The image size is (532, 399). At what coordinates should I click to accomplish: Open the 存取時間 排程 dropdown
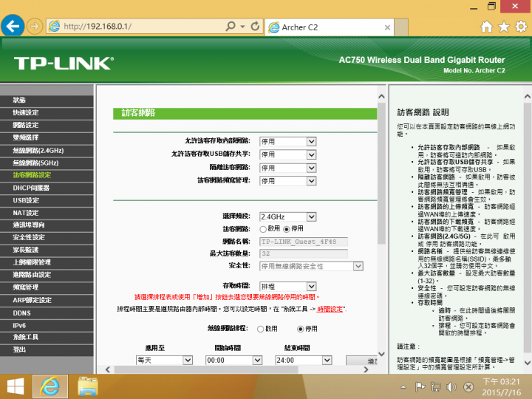pyautogui.click(x=287, y=287)
